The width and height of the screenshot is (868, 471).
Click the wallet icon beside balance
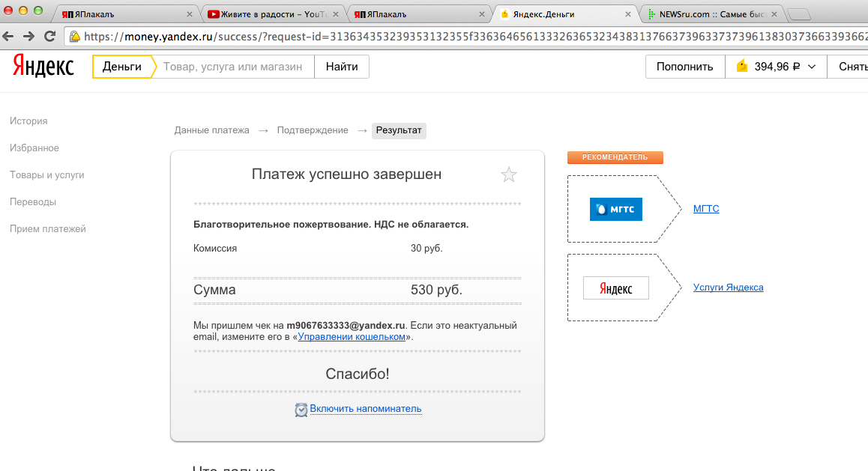tap(742, 67)
